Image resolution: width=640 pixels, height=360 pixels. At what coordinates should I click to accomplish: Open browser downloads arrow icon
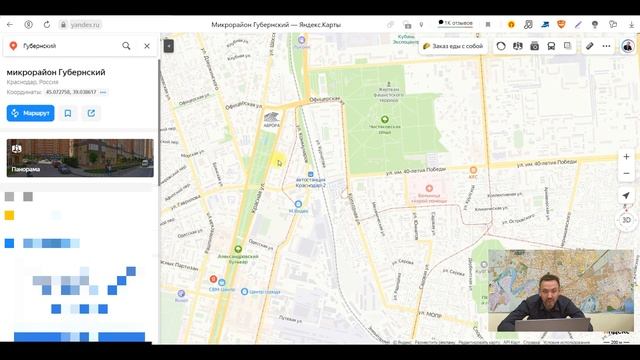click(x=631, y=24)
